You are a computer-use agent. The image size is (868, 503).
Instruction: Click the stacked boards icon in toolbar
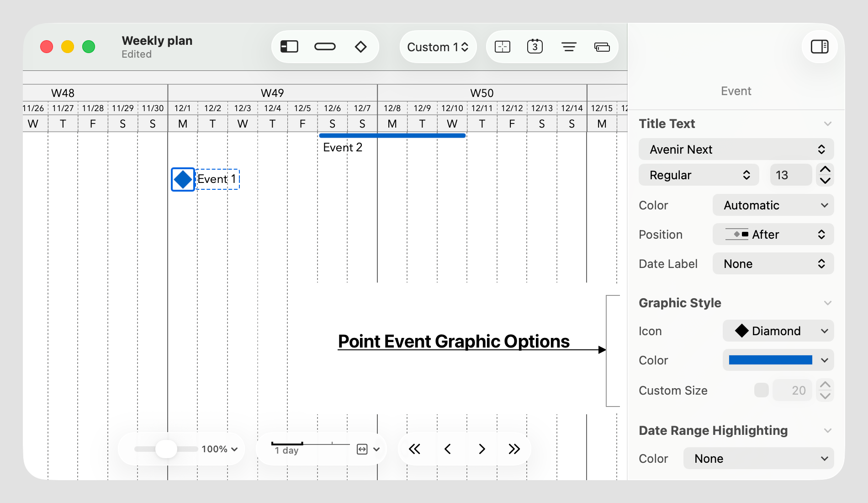602,46
